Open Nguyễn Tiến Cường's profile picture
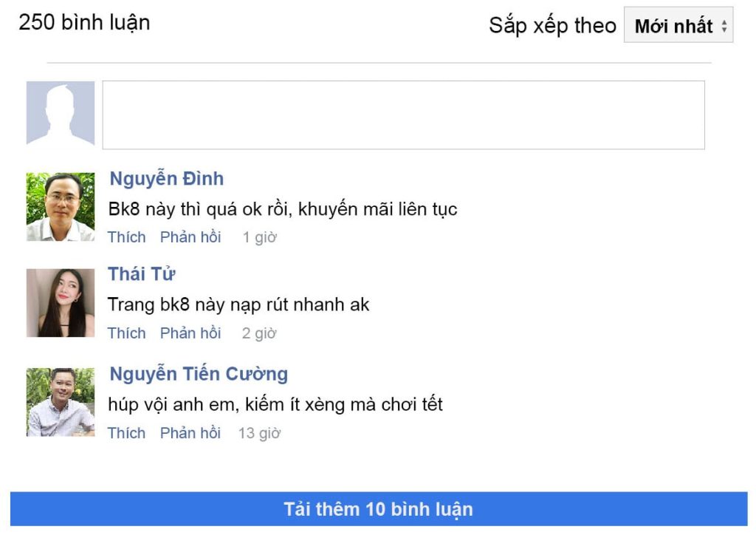Image resolution: width=756 pixels, height=535 pixels. coord(61,402)
